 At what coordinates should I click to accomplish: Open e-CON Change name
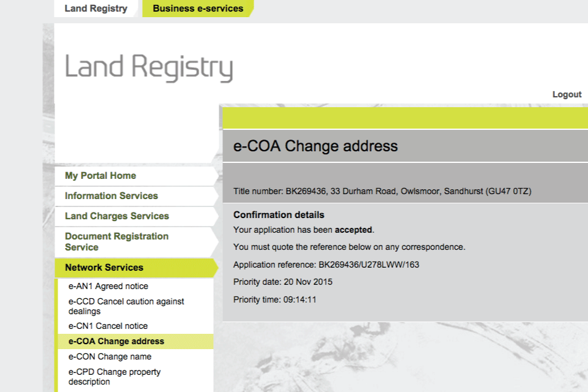coord(110,356)
